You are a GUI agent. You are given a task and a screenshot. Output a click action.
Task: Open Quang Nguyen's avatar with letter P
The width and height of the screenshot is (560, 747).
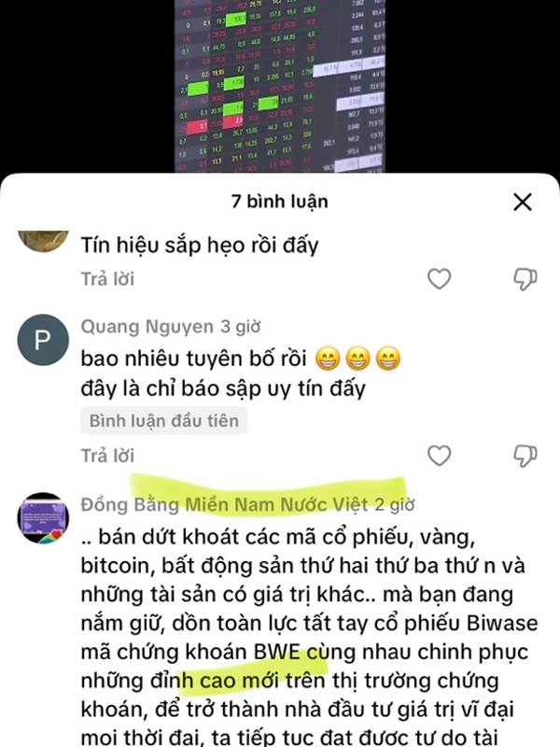(43, 340)
